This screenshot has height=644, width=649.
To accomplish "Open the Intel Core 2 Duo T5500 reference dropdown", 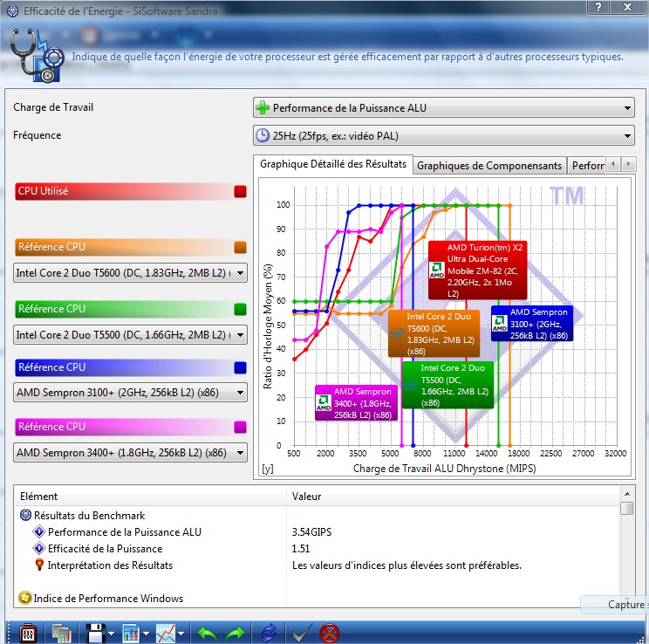I will pyautogui.click(x=130, y=334).
